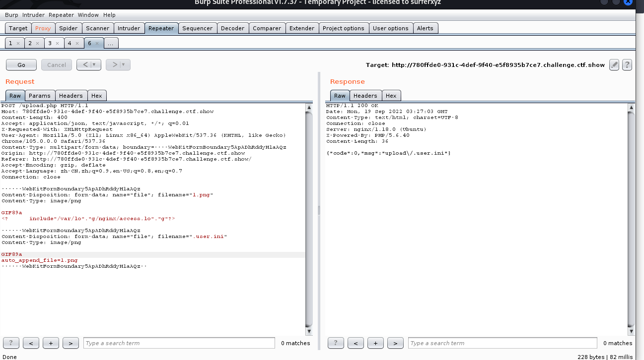Click the edit target pencil icon

614,64
